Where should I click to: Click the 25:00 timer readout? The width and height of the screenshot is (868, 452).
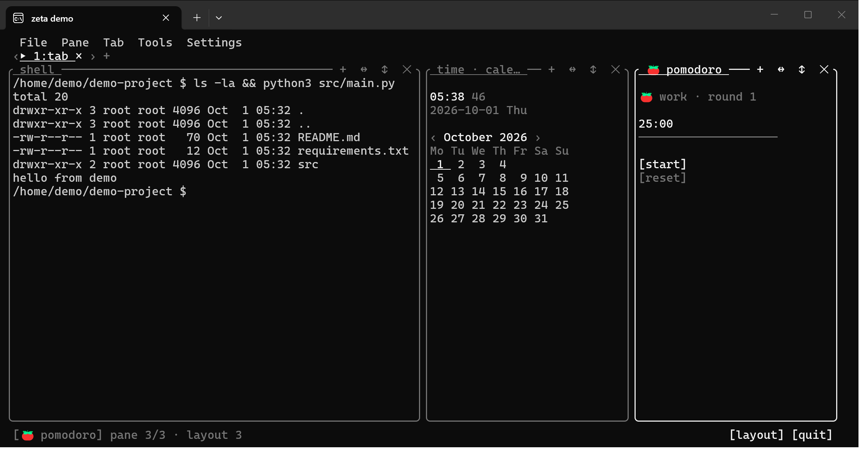point(656,124)
